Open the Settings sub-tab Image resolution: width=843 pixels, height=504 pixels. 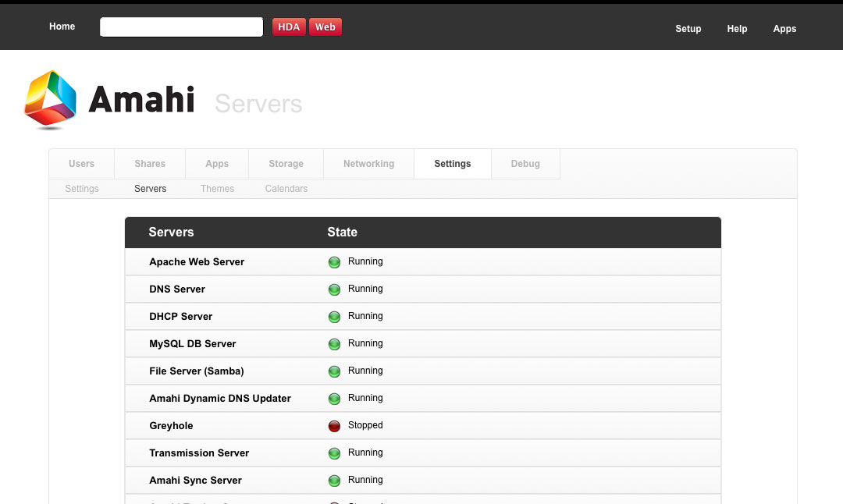pyautogui.click(x=82, y=189)
